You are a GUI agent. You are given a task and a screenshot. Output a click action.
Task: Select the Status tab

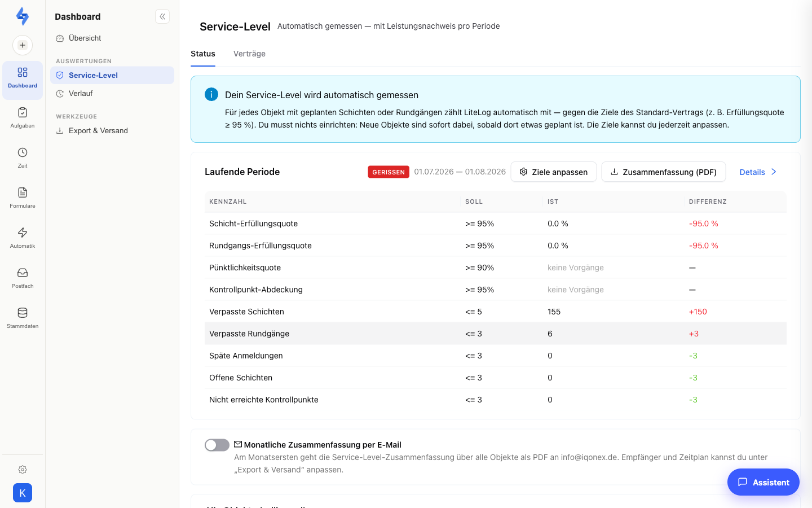tap(203, 54)
